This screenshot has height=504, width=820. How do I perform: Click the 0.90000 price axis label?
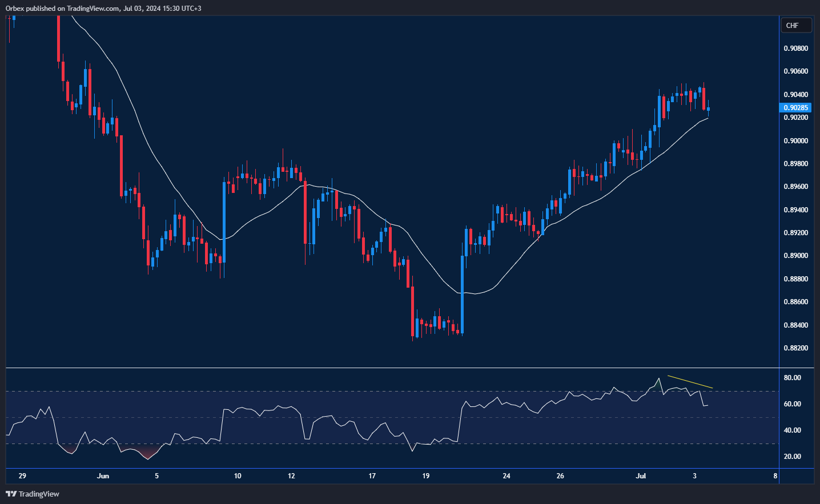coord(795,141)
